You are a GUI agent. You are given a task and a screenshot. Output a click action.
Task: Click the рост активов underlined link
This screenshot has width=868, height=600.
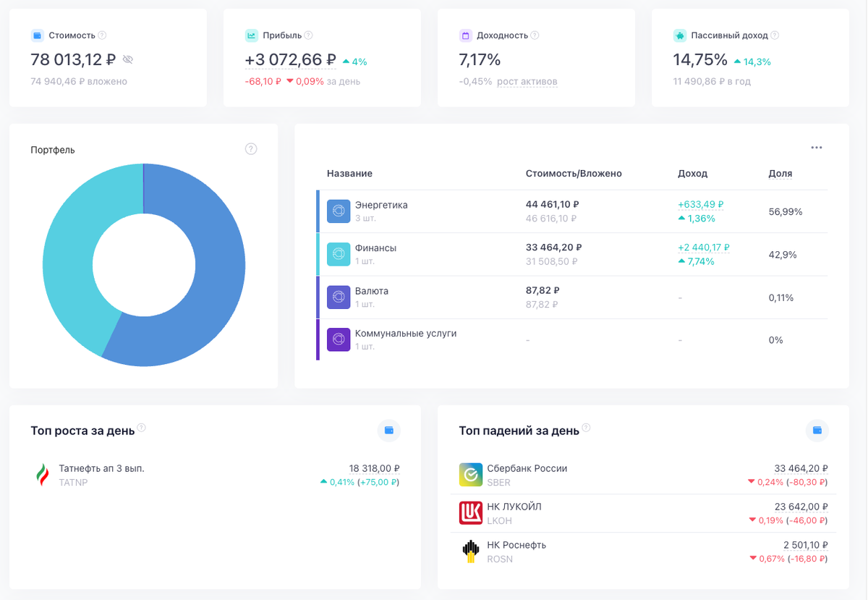point(527,82)
